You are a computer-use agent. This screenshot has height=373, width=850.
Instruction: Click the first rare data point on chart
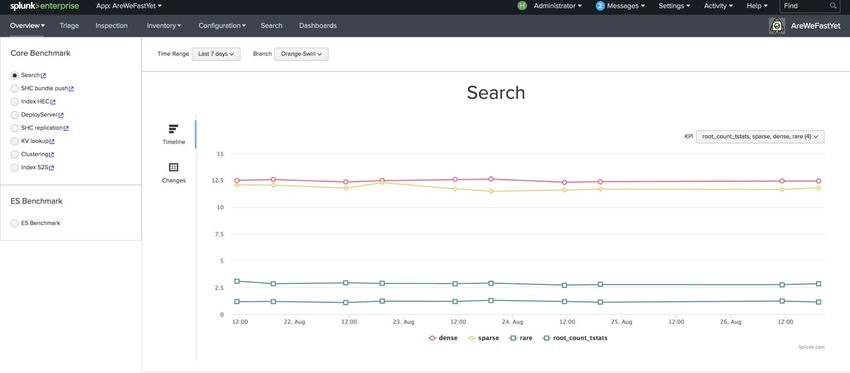pos(237,281)
